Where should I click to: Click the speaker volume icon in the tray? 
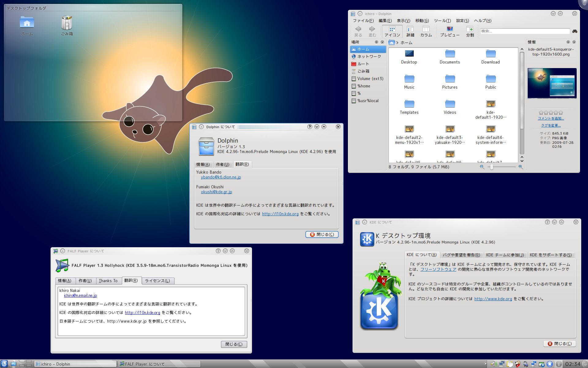point(494,364)
